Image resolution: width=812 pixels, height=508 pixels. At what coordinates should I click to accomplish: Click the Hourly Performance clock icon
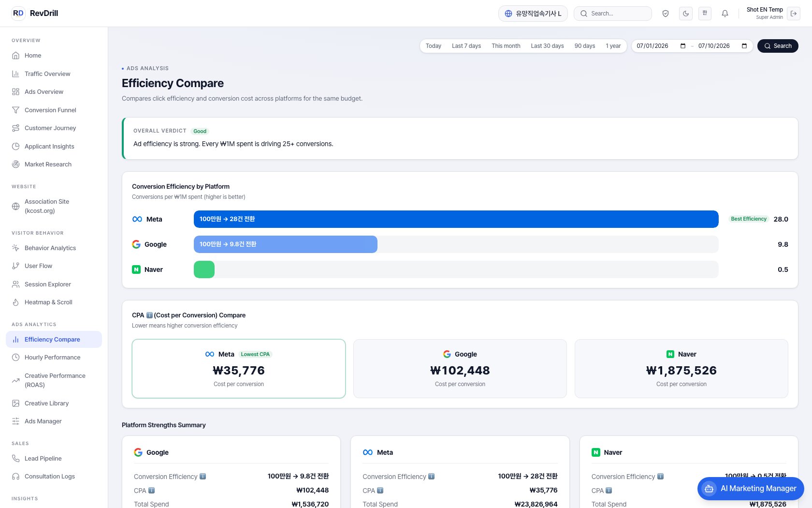[x=16, y=358]
